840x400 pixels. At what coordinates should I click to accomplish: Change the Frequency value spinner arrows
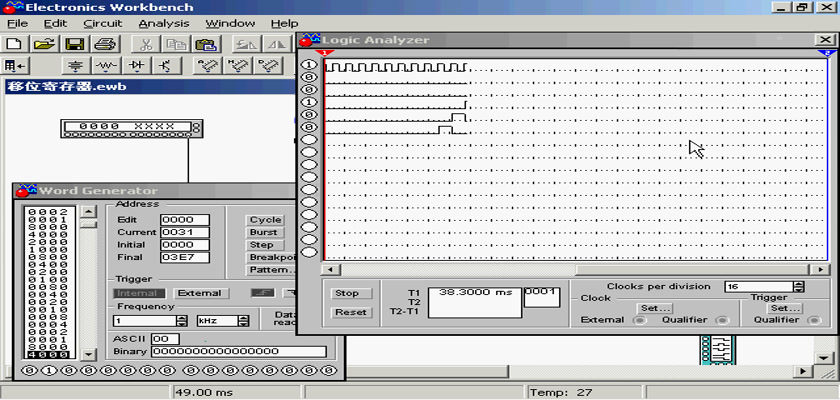(182, 321)
